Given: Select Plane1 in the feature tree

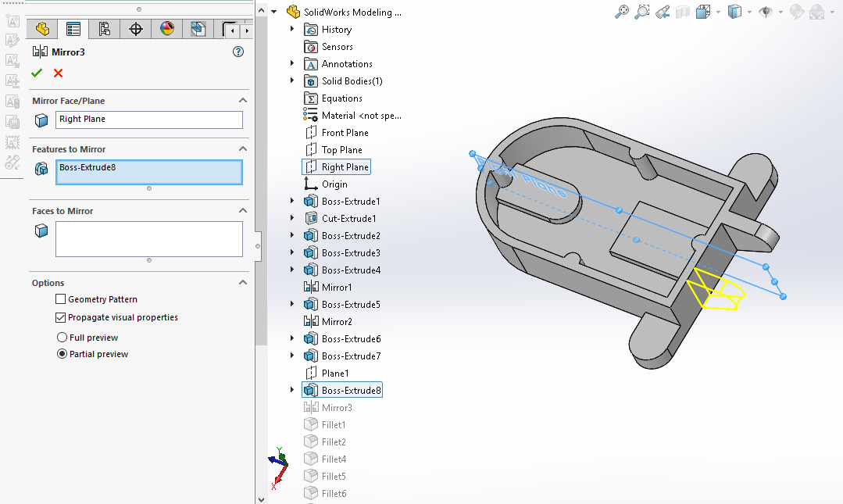Looking at the screenshot, I should pos(335,374).
